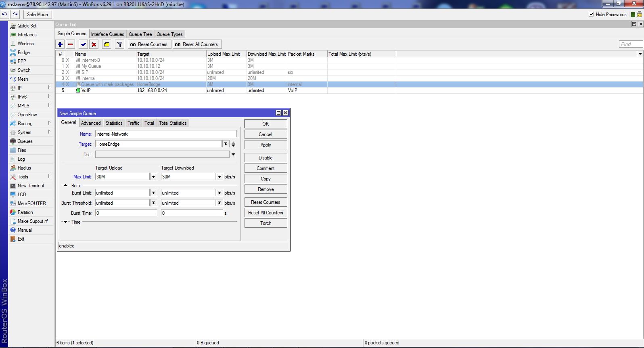
Task: Toggle the Hide Passwords checkbox
Action: [x=591, y=14]
